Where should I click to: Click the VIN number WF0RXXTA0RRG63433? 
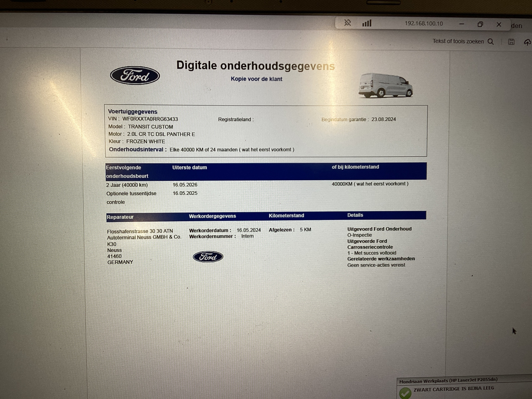pyautogui.click(x=150, y=119)
